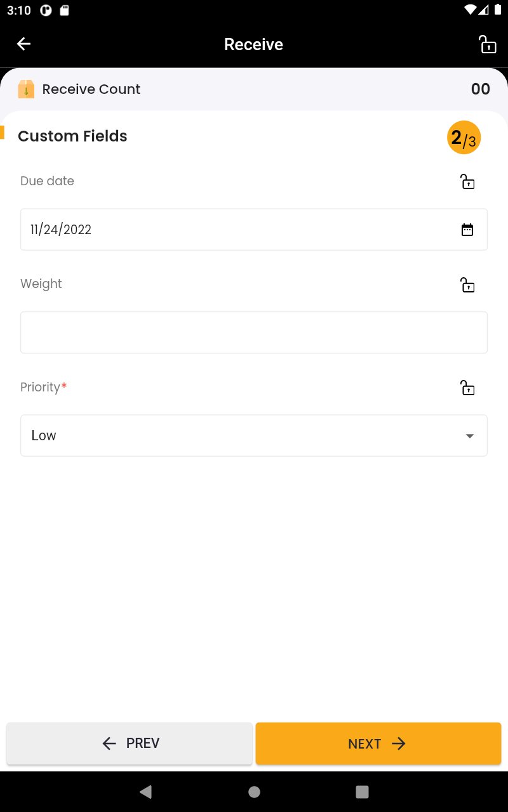Tap the lock icon in top bar

coord(487,44)
